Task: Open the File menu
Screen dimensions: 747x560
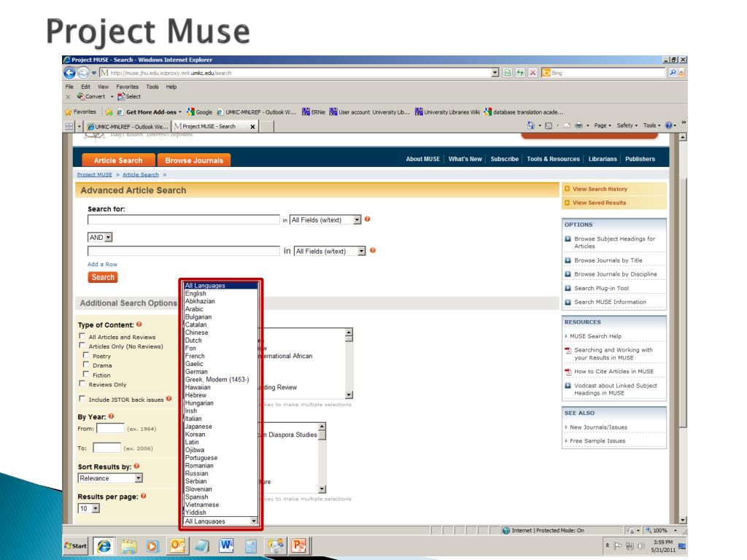Action: (69, 87)
